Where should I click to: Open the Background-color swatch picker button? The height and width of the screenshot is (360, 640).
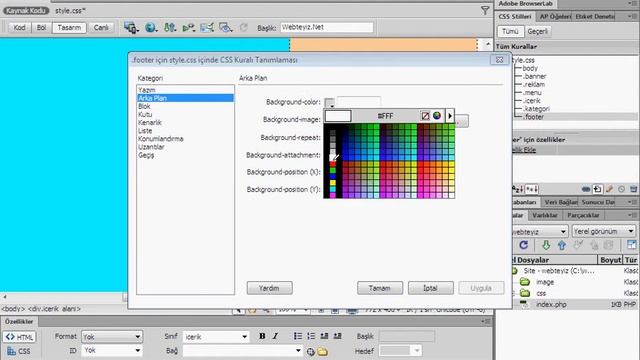tap(329, 102)
